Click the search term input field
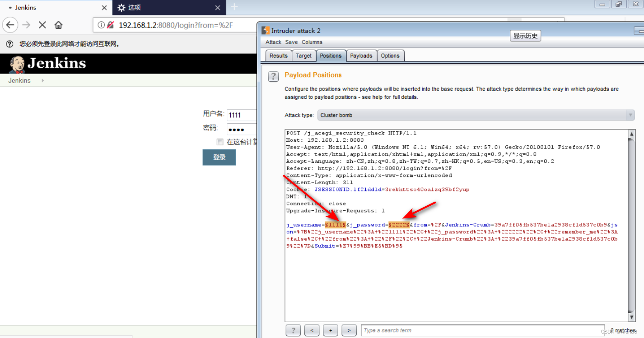 482,330
